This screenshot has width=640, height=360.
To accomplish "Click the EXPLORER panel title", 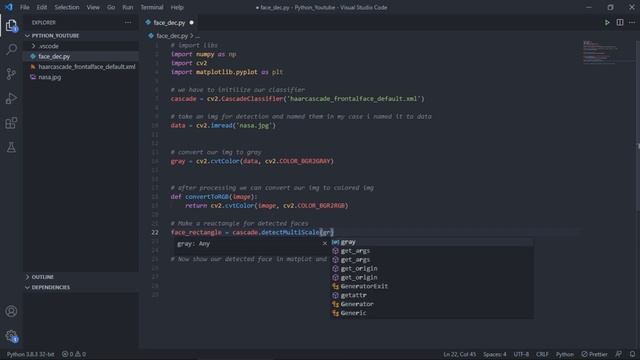I will pos(44,23).
